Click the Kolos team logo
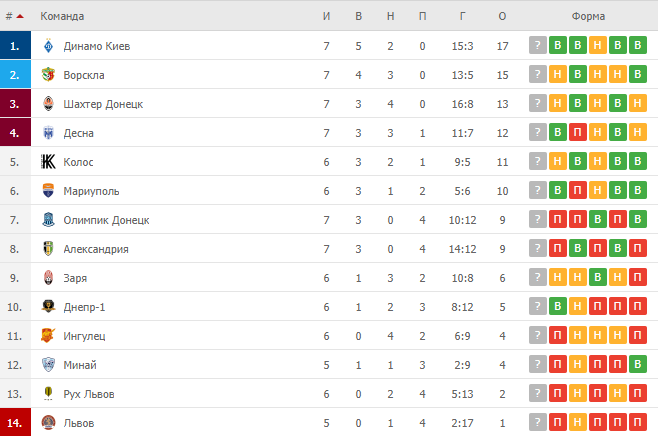The width and height of the screenshot is (658, 436). [x=48, y=162]
